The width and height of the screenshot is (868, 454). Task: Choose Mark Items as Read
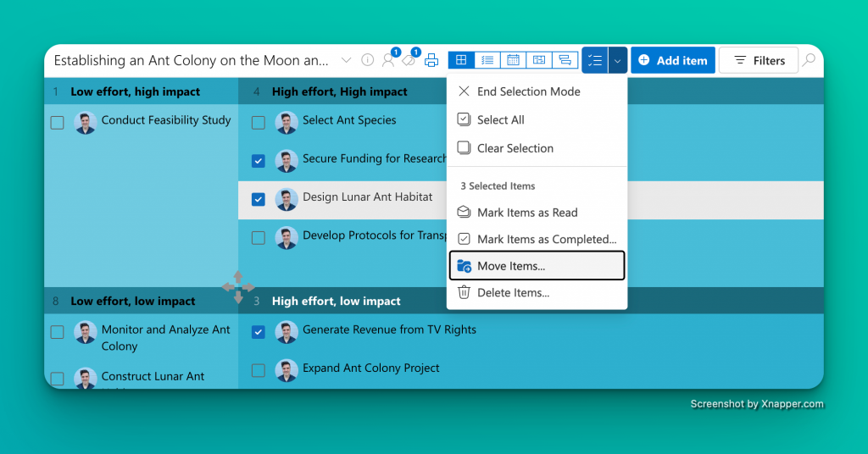coord(537,213)
